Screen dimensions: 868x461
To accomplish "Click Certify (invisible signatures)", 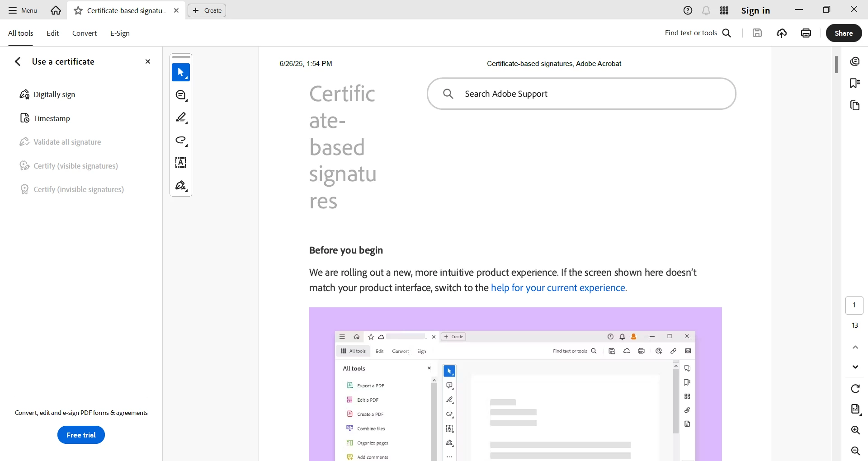I will 71,189.
